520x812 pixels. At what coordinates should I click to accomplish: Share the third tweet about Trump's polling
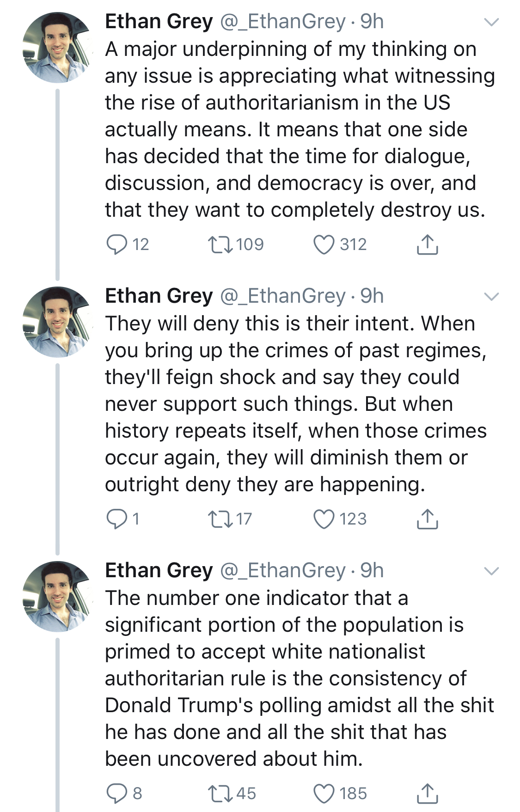tap(427, 794)
